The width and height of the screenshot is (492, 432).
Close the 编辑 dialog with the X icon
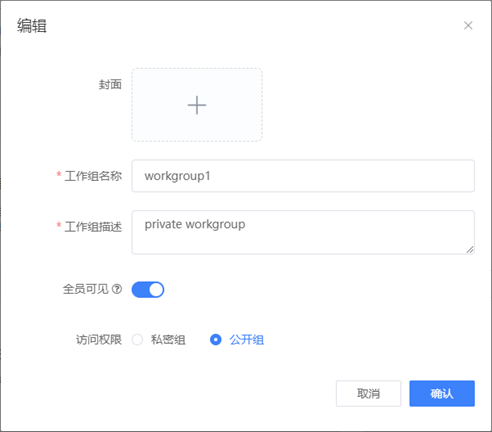[468, 25]
